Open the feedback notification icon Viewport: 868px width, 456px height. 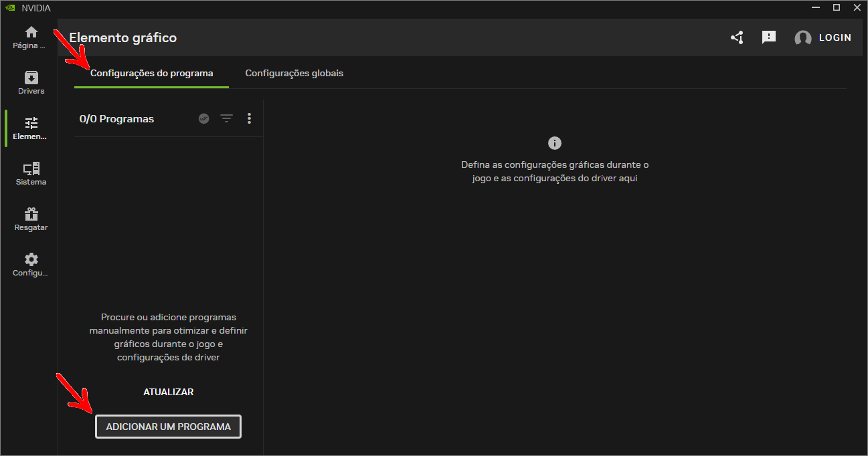tap(769, 37)
